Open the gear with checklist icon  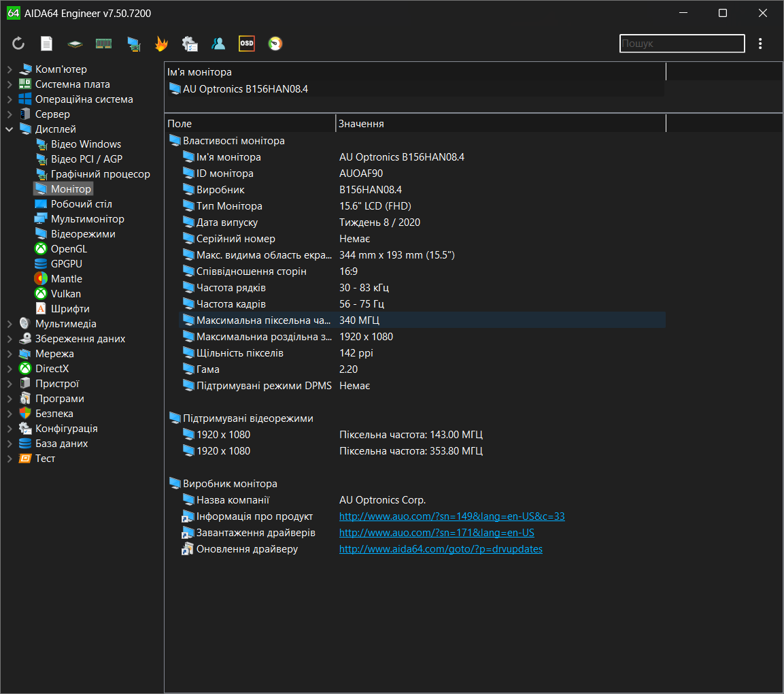[x=190, y=44]
